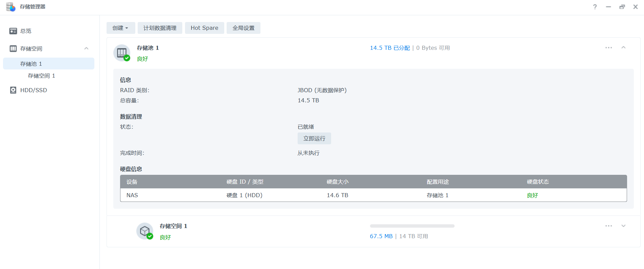
Task: Collapse the 存储空间 sidebar section
Action: (86, 48)
